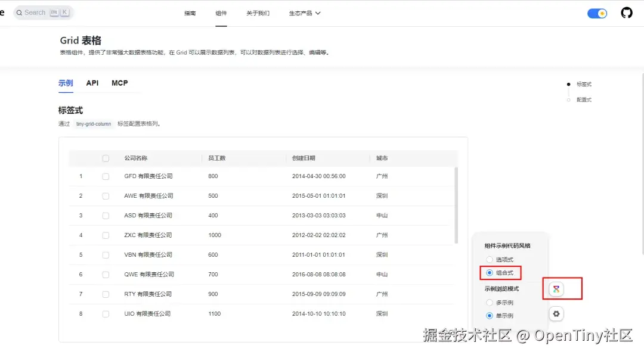
Task: Select the 组合式 code style radio
Action: (489, 273)
